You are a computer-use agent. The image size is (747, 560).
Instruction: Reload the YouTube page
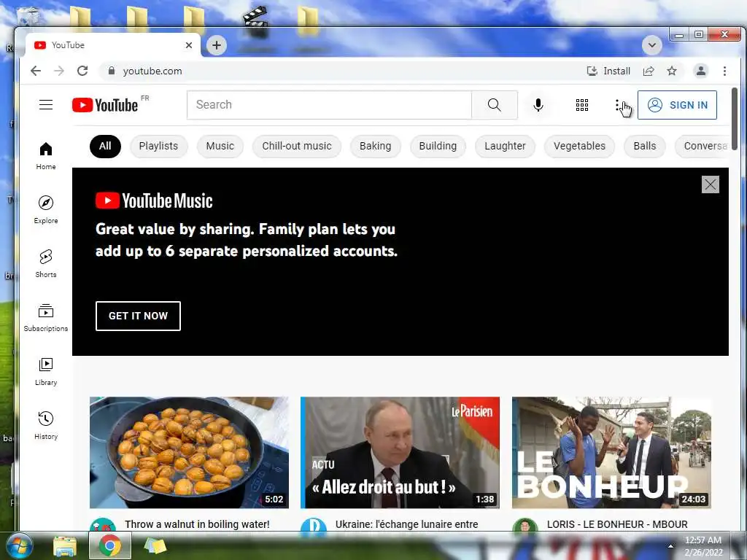pos(82,71)
